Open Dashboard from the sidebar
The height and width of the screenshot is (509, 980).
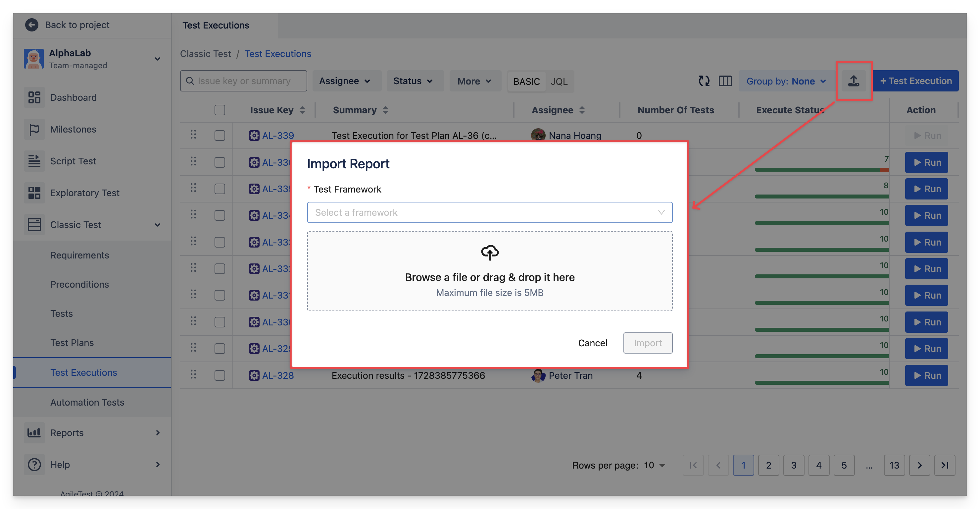coord(73,97)
